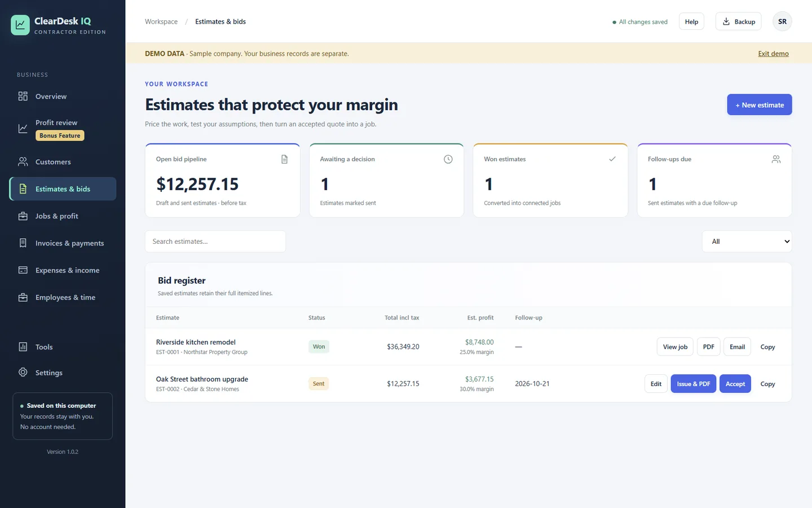
Task: Click the Estimates & bids document icon
Action: (x=23, y=189)
